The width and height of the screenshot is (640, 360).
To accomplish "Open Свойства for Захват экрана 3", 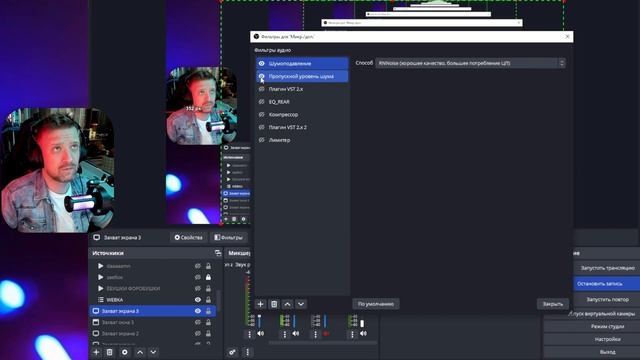I will (x=189, y=238).
